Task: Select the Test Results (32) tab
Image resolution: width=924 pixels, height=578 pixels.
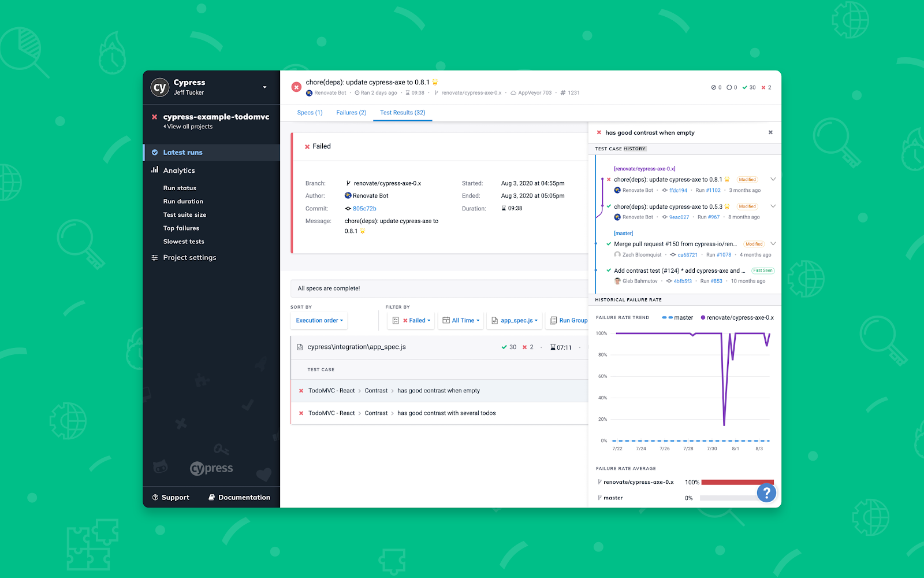Action: 403,113
